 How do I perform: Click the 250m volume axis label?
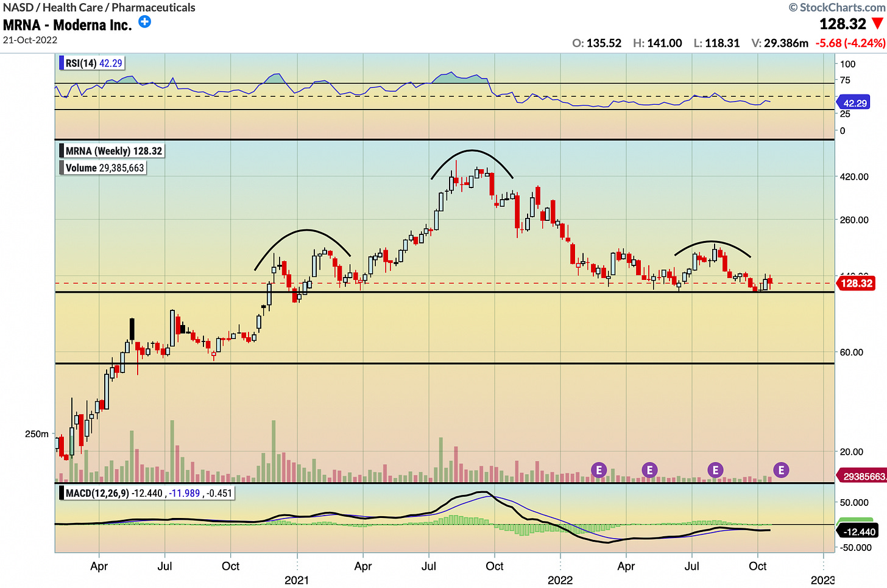(x=37, y=434)
